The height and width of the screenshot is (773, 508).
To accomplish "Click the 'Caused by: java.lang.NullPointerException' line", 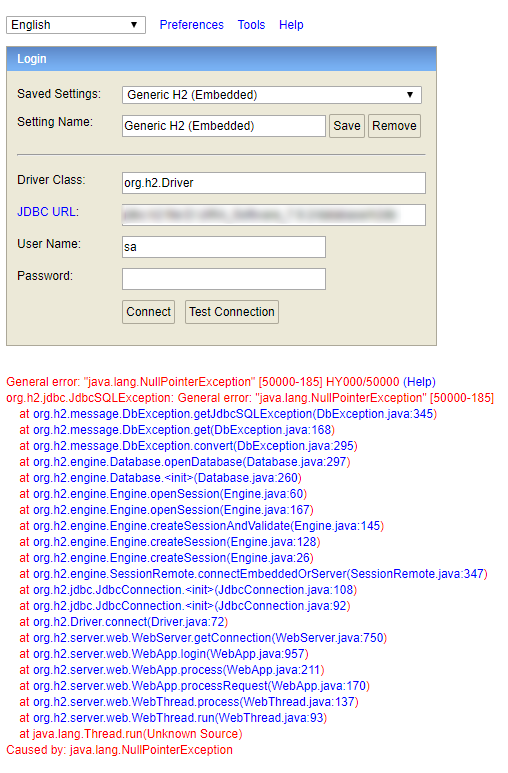I will click(119, 749).
